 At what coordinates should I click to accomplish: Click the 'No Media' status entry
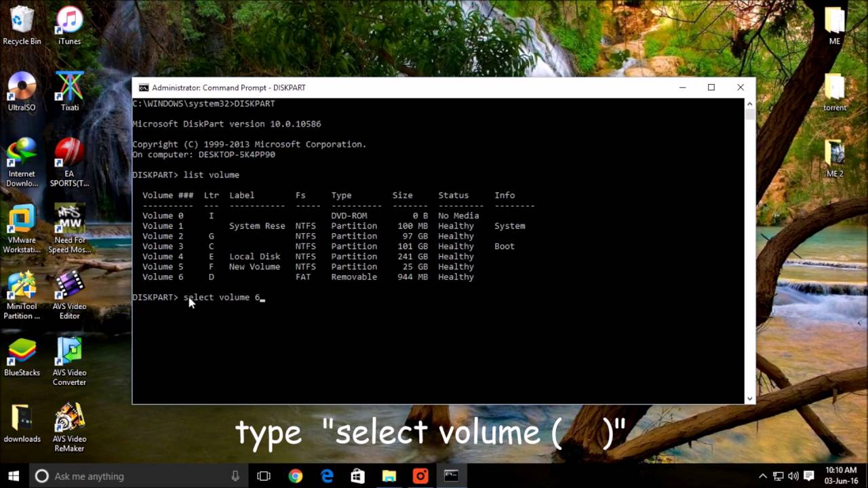pyautogui.click(x=458, y=216)
